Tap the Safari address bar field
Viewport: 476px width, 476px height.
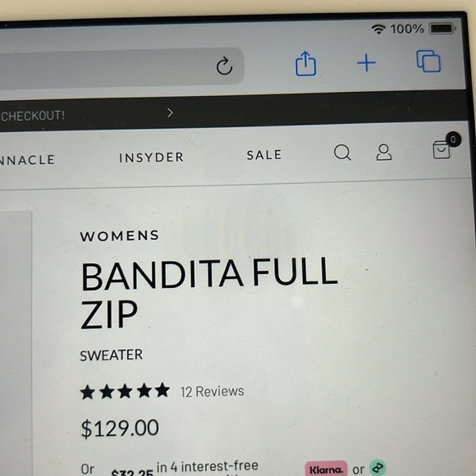point(121,69)
